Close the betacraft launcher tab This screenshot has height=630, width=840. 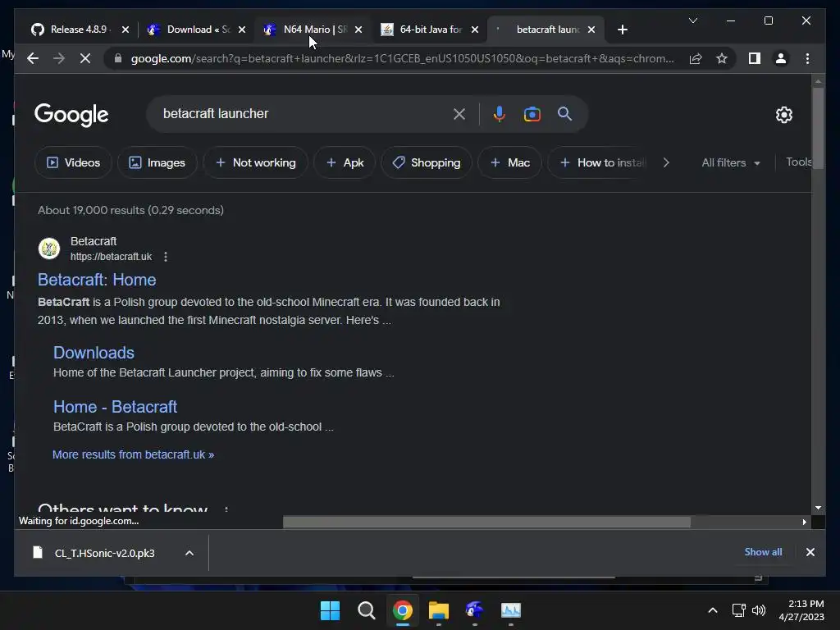(x=591, y=30)
